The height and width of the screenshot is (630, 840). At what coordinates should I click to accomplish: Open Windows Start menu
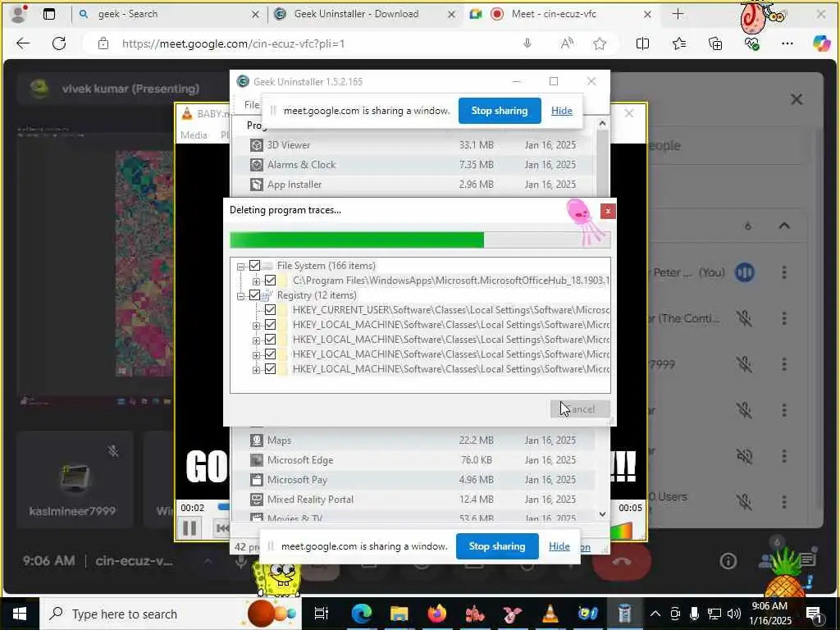(x=20, y=614)
